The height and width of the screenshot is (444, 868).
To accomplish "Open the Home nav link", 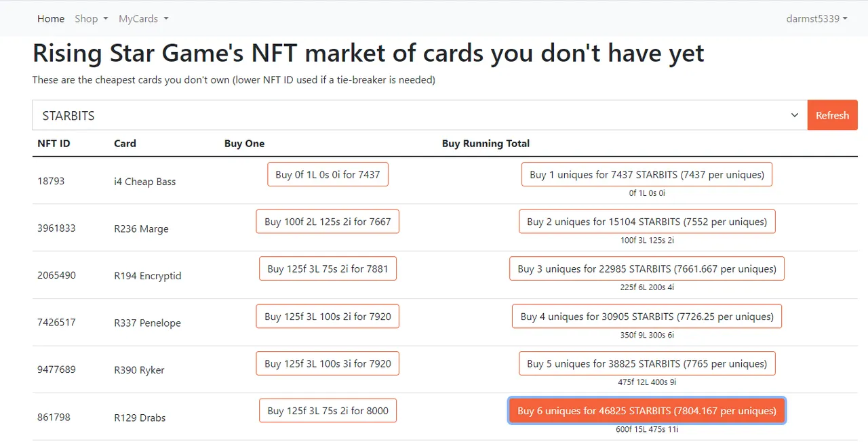I will point(51,19).
